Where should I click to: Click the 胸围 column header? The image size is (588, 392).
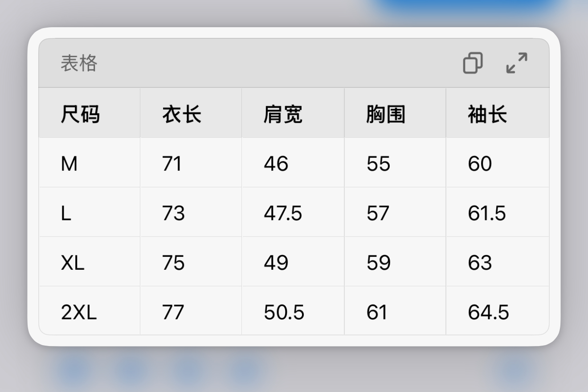(386, 115)
